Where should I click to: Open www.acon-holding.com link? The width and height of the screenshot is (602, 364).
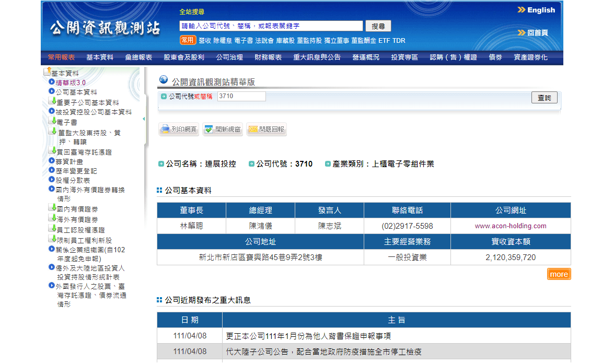point(511,226)
